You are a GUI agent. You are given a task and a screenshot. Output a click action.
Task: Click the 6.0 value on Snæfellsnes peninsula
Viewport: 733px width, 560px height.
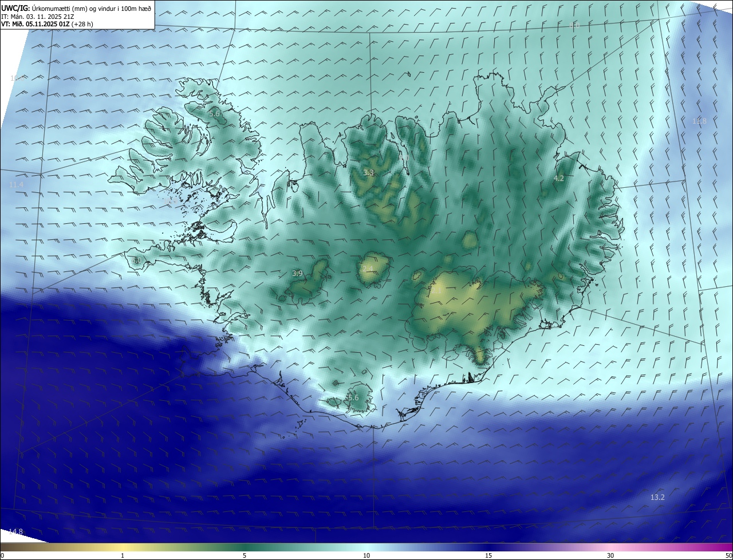click(x=136, y=261)
